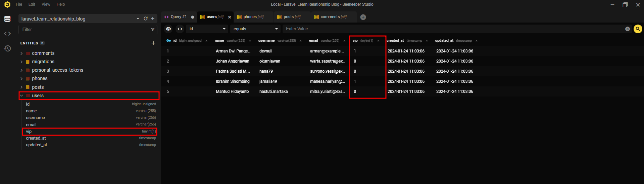Open the View menu

click(46, 4)
